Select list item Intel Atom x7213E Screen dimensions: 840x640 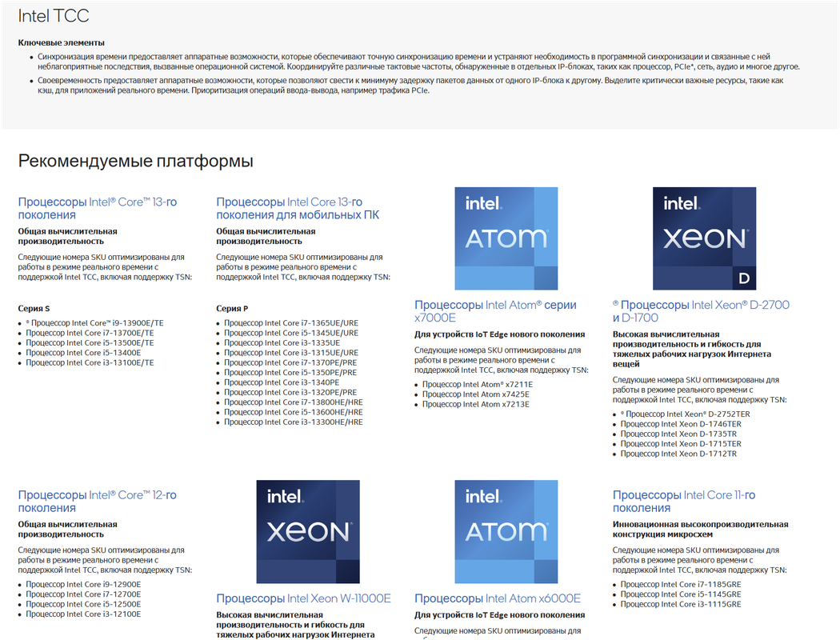pos(476,404)
